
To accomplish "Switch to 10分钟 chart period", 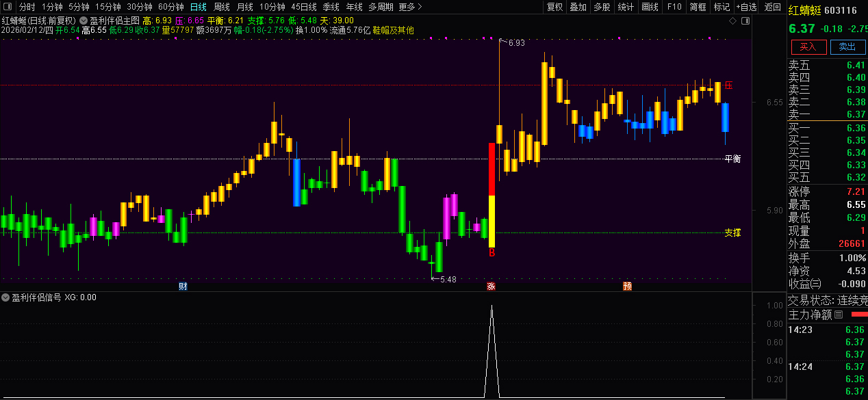I will click(x=272, y=7).
